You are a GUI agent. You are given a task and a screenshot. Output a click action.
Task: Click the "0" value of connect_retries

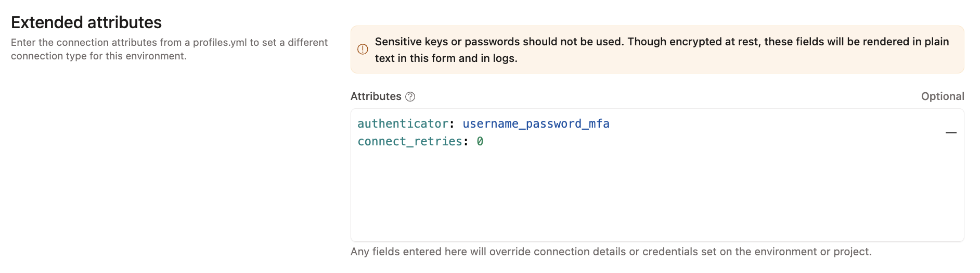480,142
